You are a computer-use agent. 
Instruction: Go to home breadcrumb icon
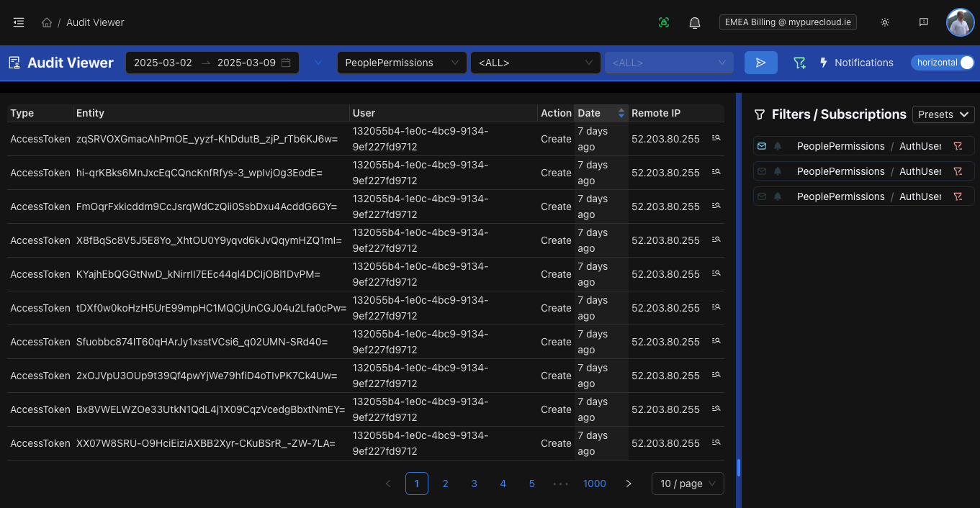(x=47, y=22)
